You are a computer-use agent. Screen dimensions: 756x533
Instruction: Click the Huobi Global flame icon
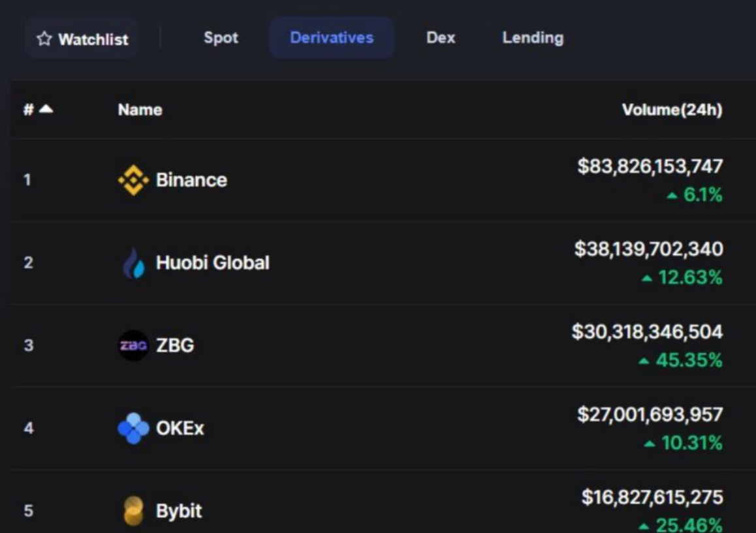click(134, 263)
